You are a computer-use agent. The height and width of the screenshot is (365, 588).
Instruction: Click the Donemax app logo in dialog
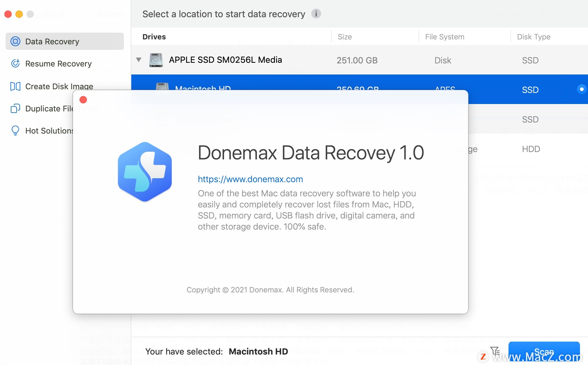coord(145,172)
